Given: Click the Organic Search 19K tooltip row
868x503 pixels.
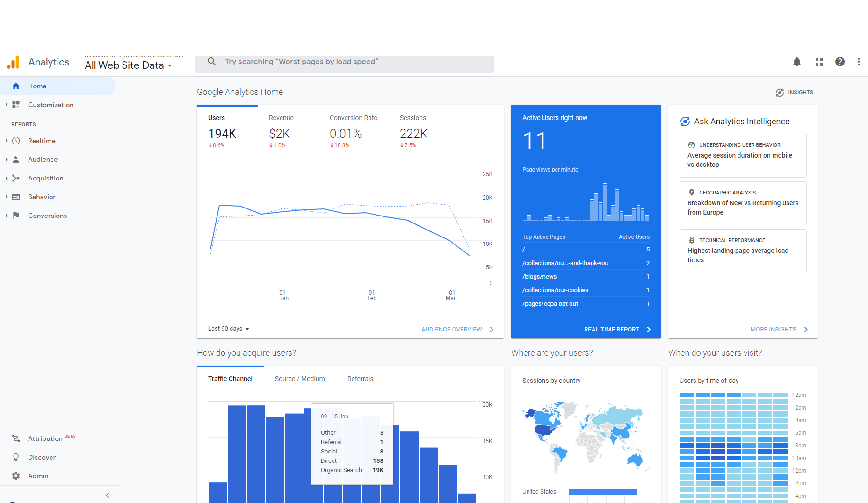Looking at the screenshot, I should click(x=352, y=470).
